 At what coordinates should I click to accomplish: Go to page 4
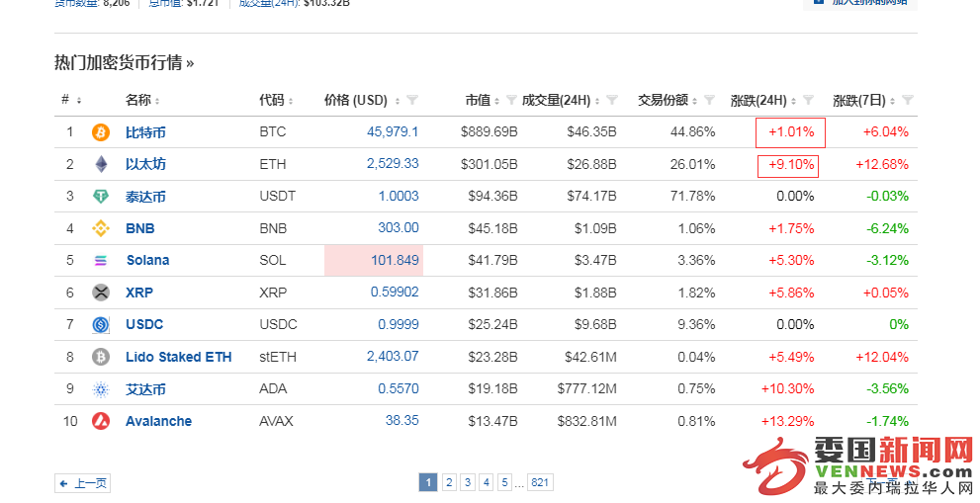pos(487,482)
